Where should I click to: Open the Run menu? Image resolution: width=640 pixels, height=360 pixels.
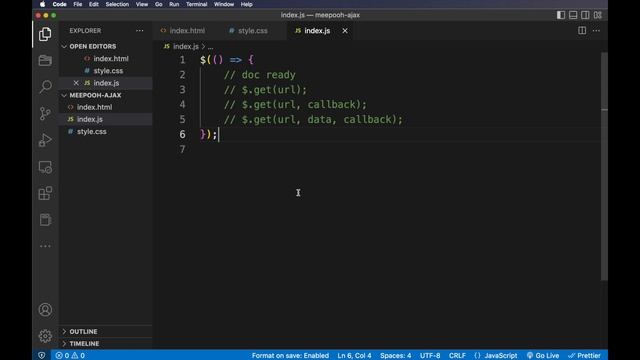(174, 4)
